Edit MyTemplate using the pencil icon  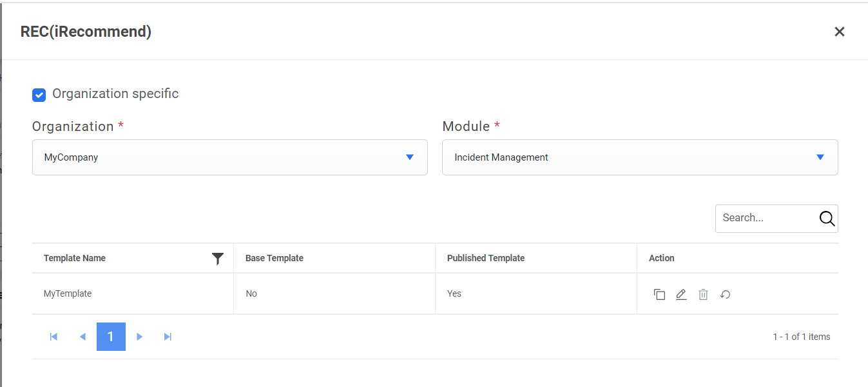(x=681, y=295)
